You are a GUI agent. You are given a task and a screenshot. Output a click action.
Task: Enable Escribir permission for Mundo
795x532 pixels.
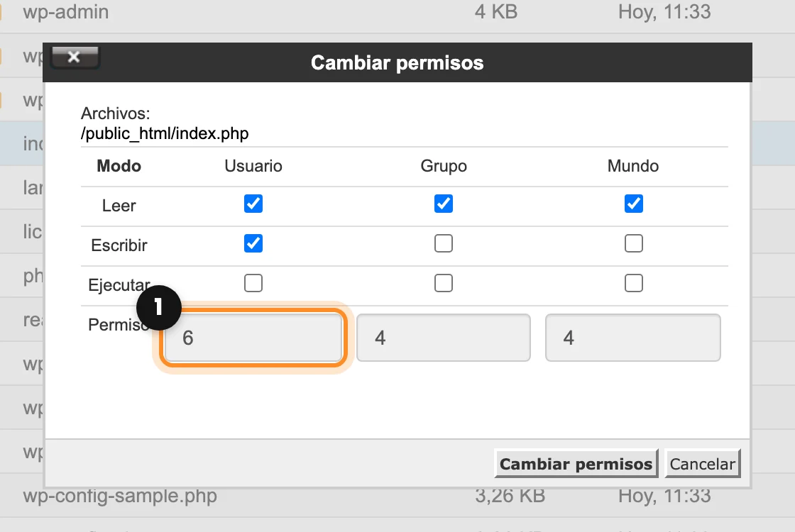tap(633, 243)
